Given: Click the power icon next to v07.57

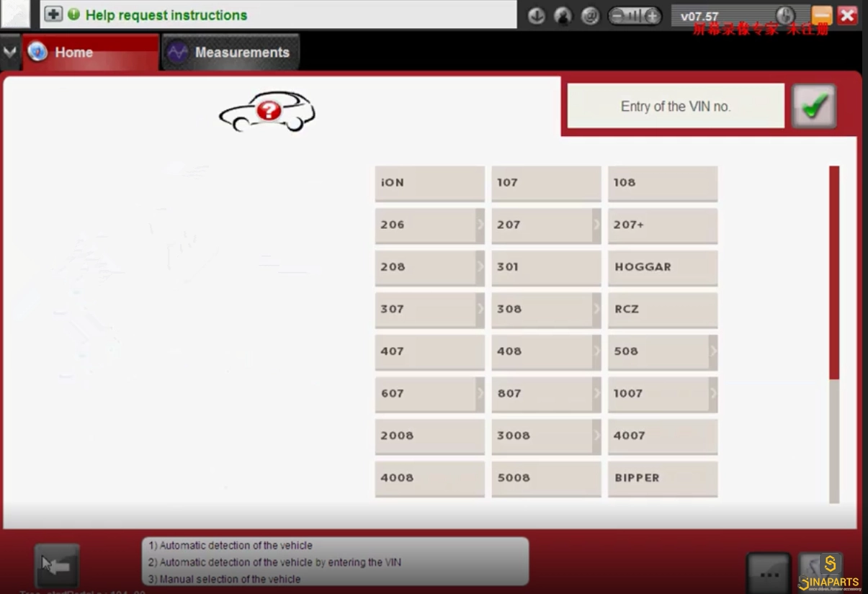Looking at the screenshot, I should [x=784, y=16].
